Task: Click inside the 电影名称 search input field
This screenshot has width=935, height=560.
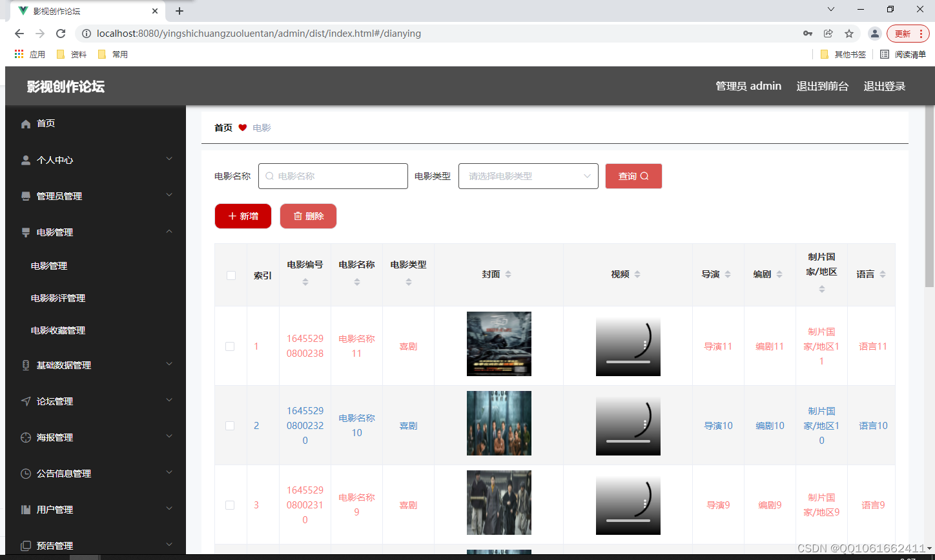Action: [333, 175]
